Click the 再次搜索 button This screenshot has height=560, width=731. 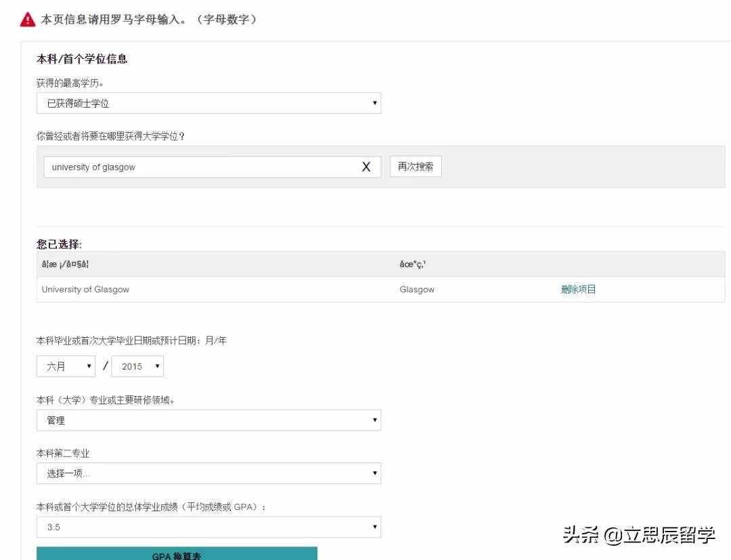click(416, 167)
